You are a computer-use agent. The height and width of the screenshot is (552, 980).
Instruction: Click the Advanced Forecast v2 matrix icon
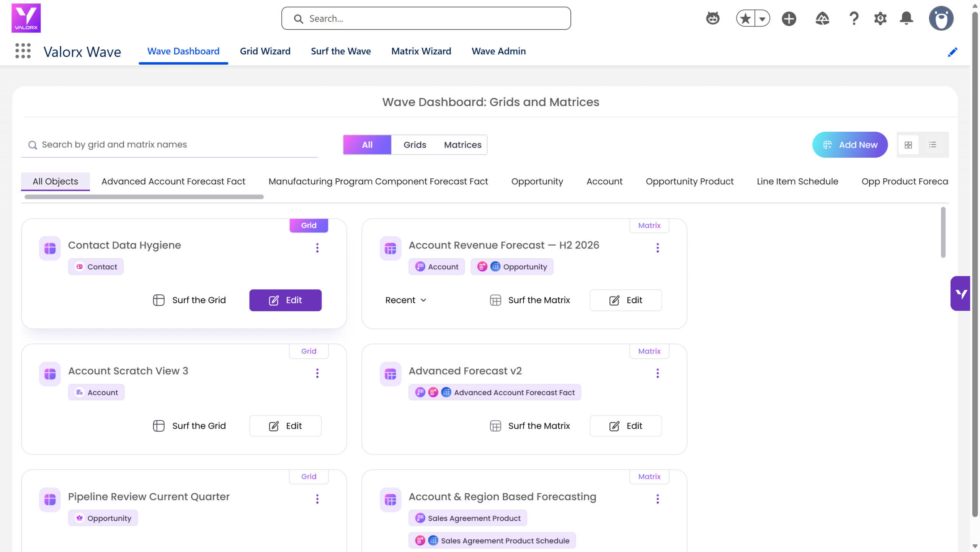390,374
